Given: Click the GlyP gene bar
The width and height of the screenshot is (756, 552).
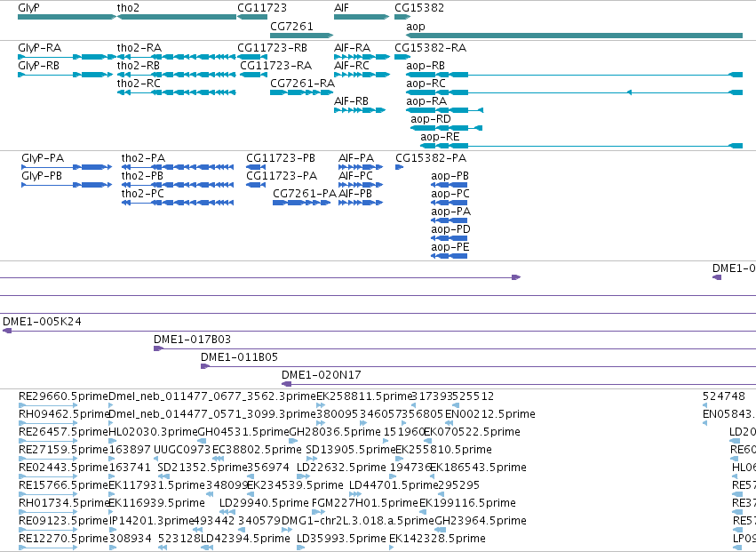Looking at the screenshot, I should click(x=67, y=17).
